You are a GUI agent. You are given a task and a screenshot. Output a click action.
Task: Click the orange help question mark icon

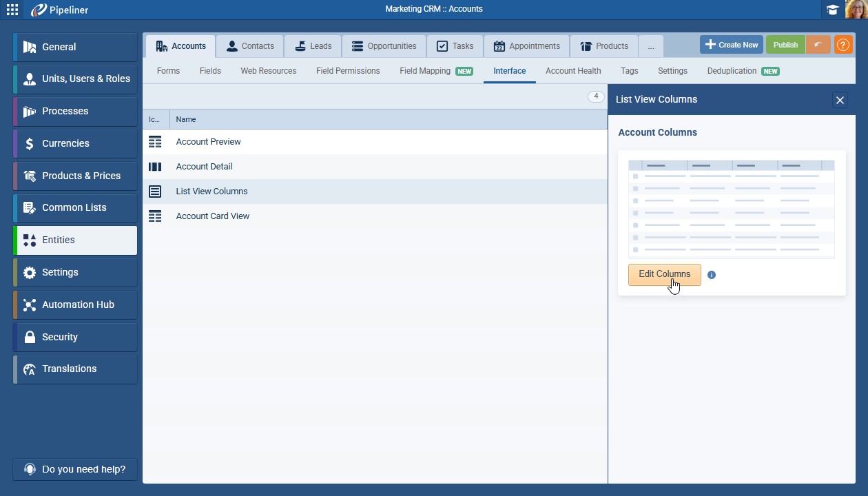[x=843, y=45]
